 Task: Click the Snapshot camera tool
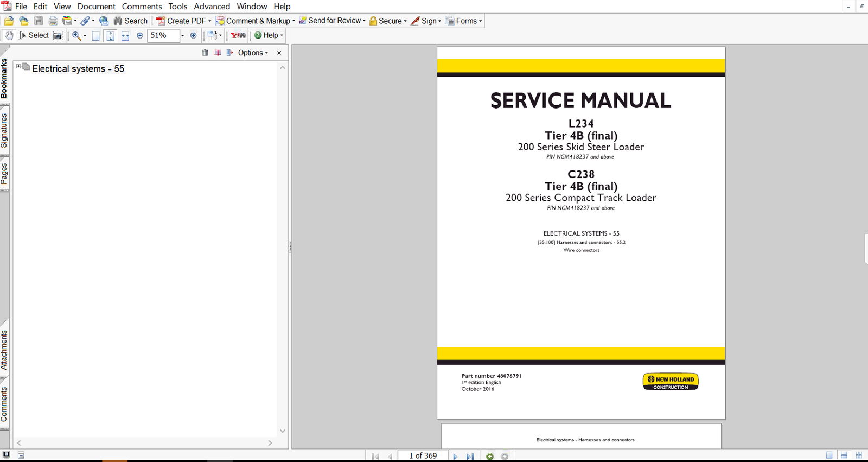(x=58, y=35)
